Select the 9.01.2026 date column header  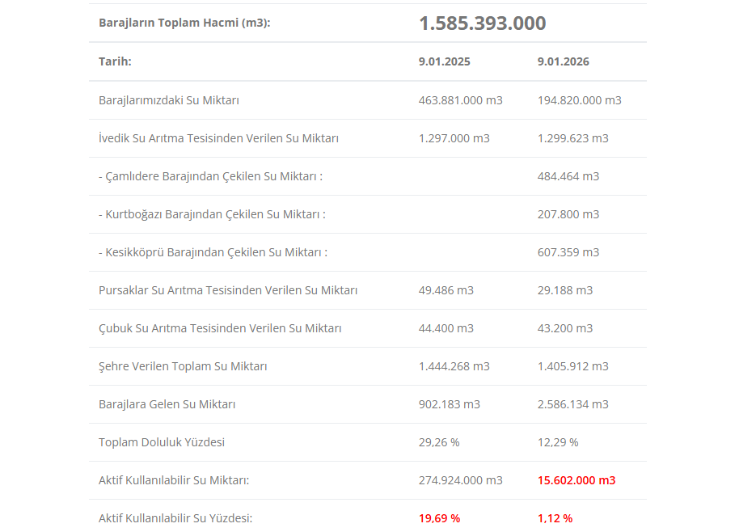click(563, 61)
